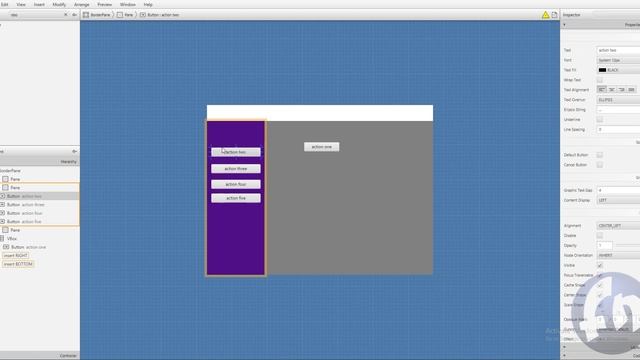Viewport: 640px width, 360px height.
Task: Click first Pane icon in hierarchy
Action: coord(5,179)
